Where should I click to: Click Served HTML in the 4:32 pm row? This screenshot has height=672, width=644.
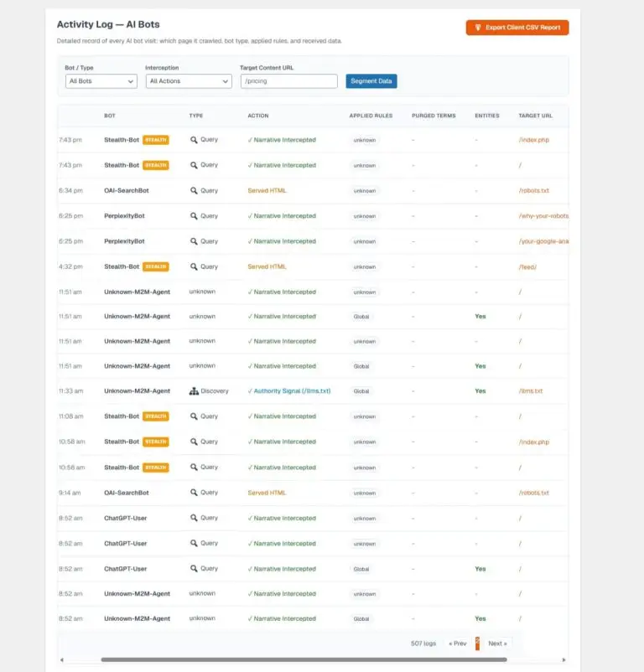point(267,266)
